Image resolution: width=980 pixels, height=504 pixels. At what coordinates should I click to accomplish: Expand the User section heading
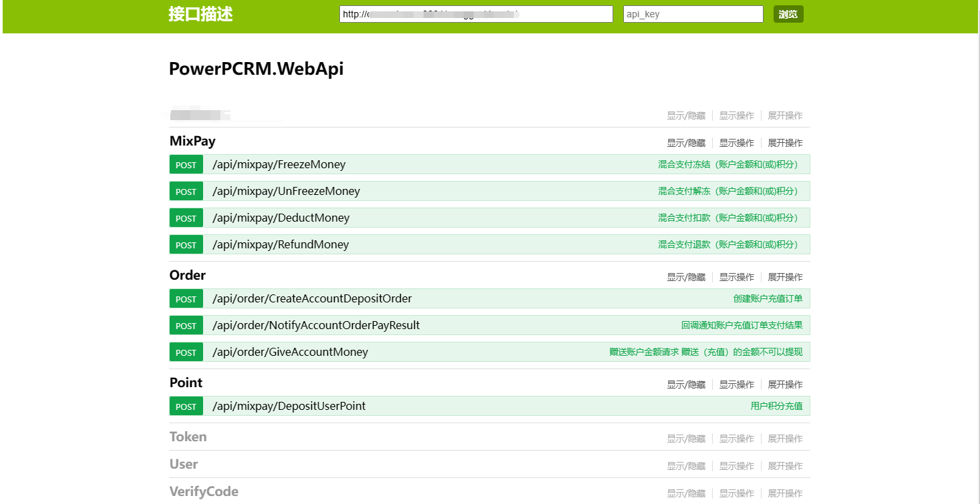tap(184, 465)
